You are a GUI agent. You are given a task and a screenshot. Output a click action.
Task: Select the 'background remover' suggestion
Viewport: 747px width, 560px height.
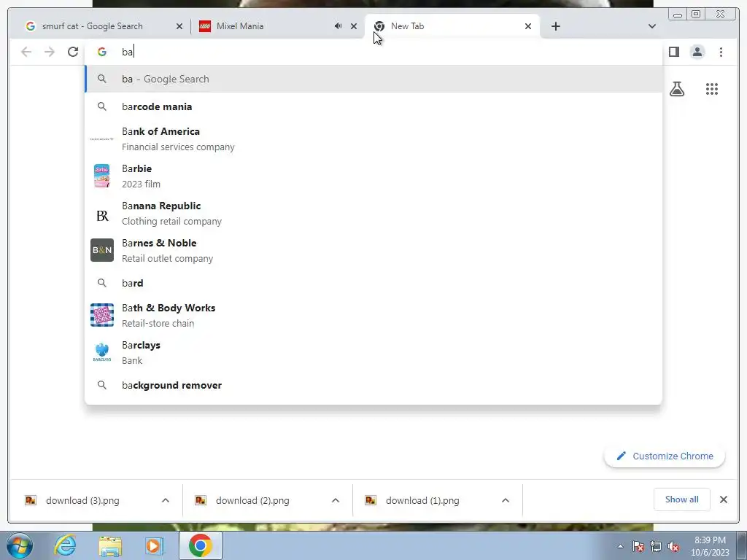click(x=373, y=385)
